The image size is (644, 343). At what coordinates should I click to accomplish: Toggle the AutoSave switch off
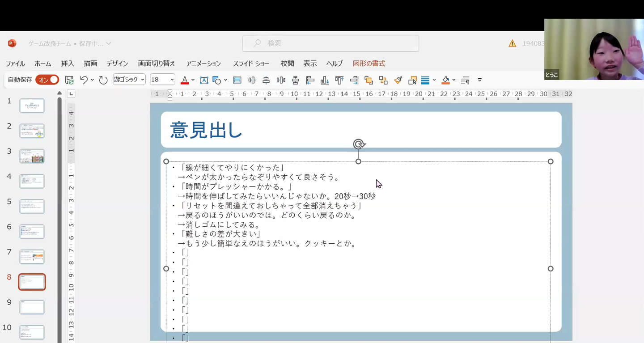[47, 80]
